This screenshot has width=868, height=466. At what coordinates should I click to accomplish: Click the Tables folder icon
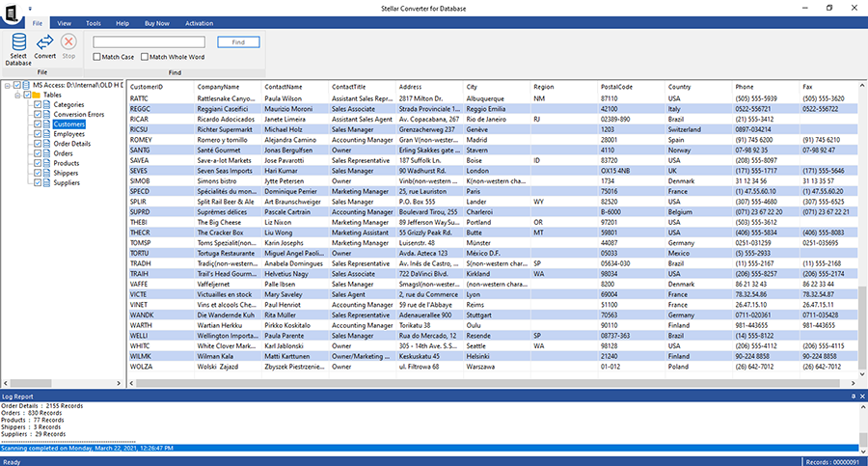click(37, 95)
